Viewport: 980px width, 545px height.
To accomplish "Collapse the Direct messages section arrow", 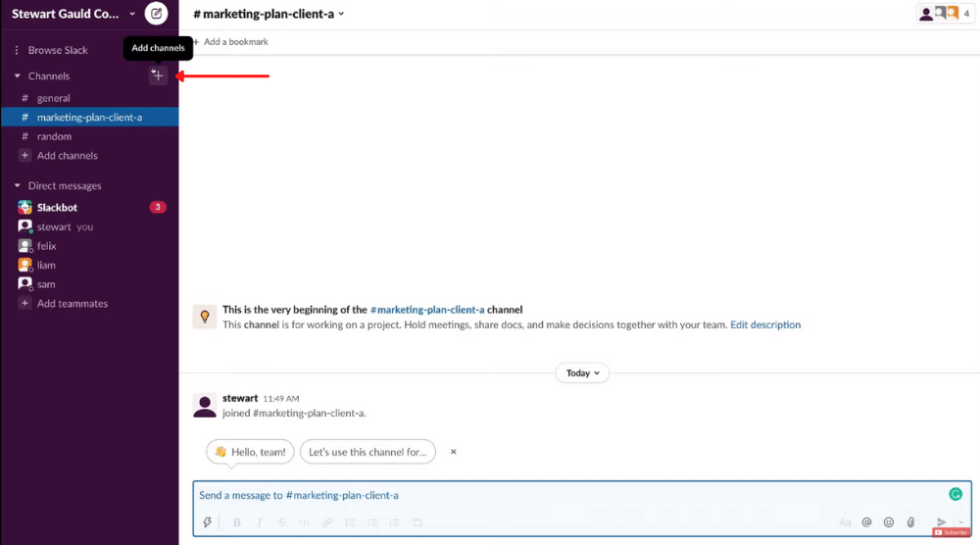I will tap(18, 185).
